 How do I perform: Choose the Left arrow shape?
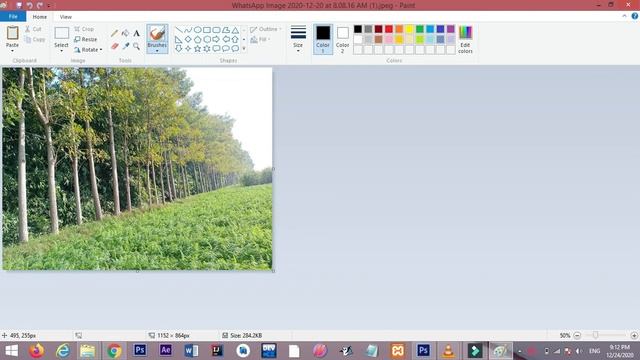pyautogui.click(x=226, y=39)
